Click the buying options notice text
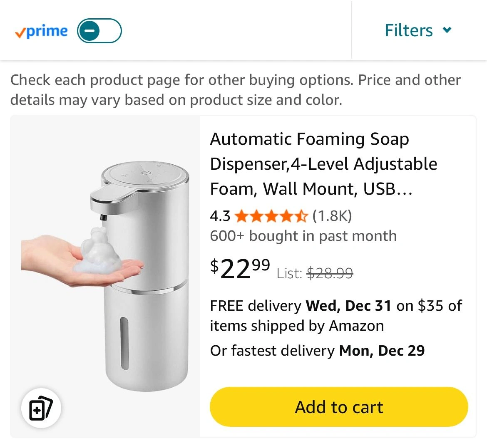This screenshot has height=448, width=487. pyautogui.click(x=235, y=90)
